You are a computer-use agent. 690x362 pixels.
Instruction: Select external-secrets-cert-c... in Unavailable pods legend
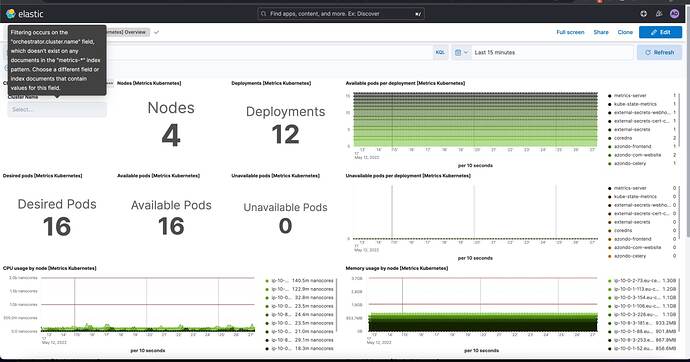pos(642,213)
